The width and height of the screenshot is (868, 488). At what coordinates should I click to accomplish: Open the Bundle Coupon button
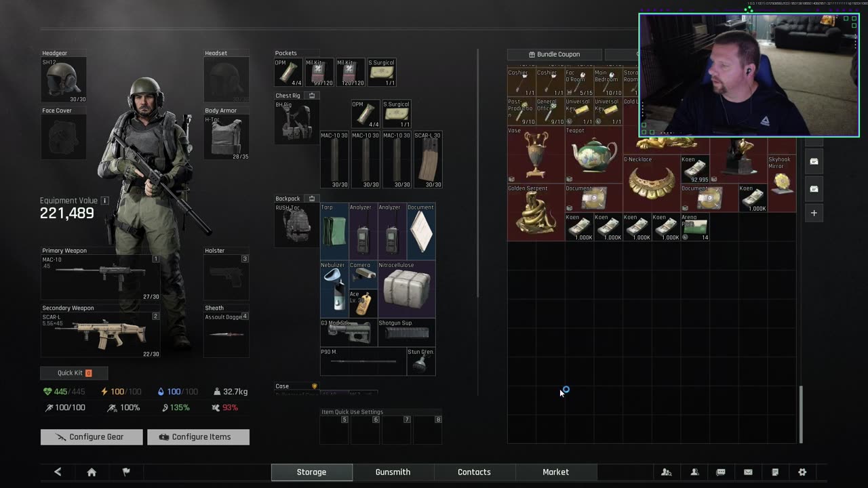pos(554,54)
